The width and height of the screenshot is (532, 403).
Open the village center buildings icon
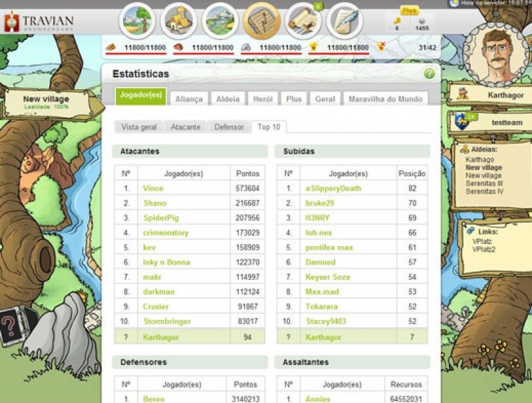(x=179, y=21)
